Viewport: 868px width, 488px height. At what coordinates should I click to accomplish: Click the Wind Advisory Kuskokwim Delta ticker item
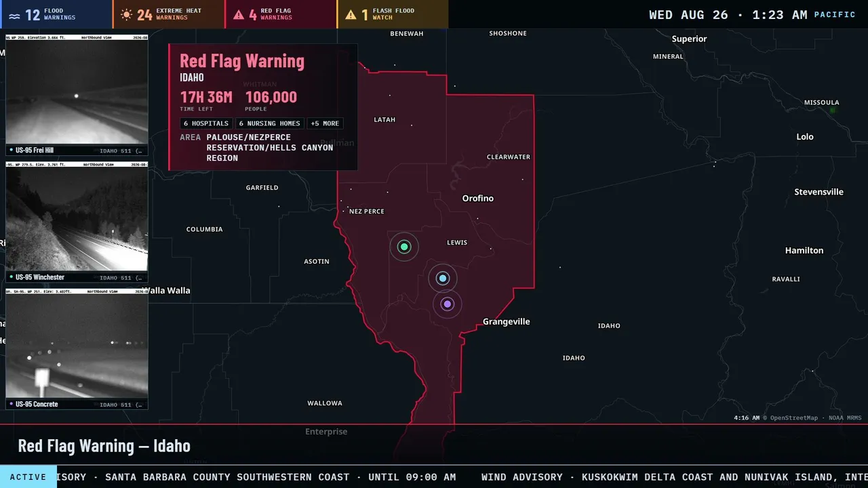click(675, 477)
